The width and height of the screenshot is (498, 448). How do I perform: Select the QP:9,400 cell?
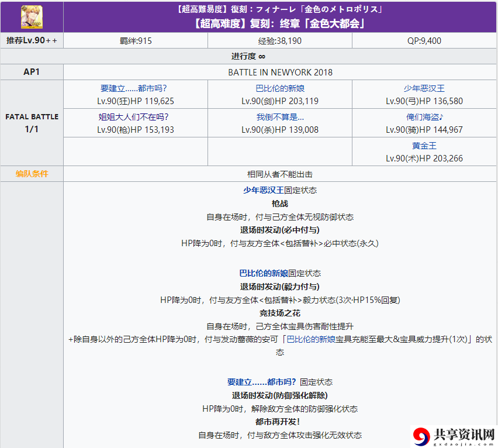[424, 41]
